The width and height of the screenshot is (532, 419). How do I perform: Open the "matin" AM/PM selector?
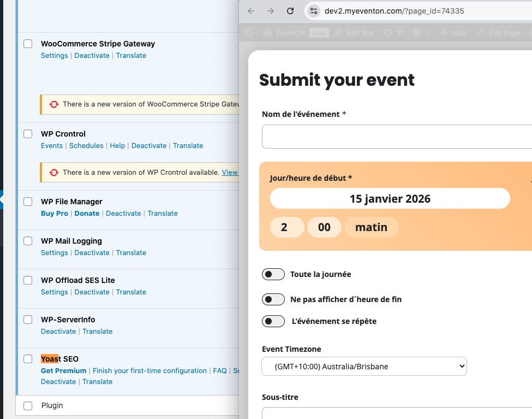click(x=371, y=227)
